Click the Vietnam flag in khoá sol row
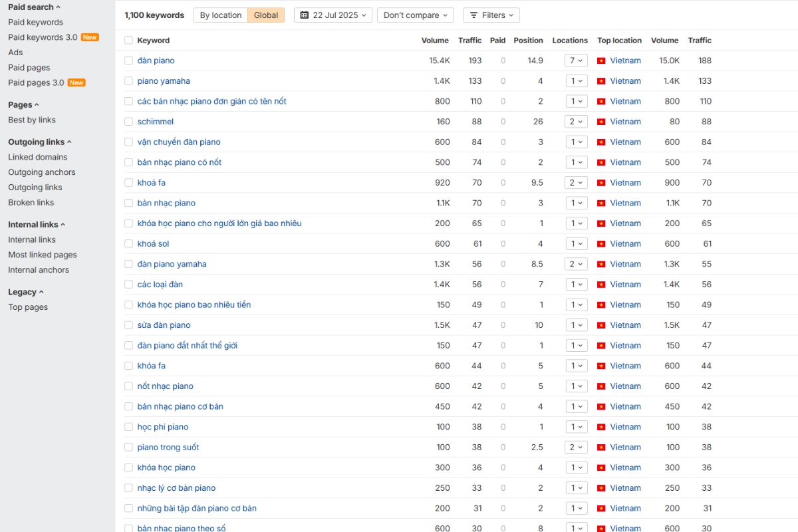798x532 pixels. tap(601, 244)
